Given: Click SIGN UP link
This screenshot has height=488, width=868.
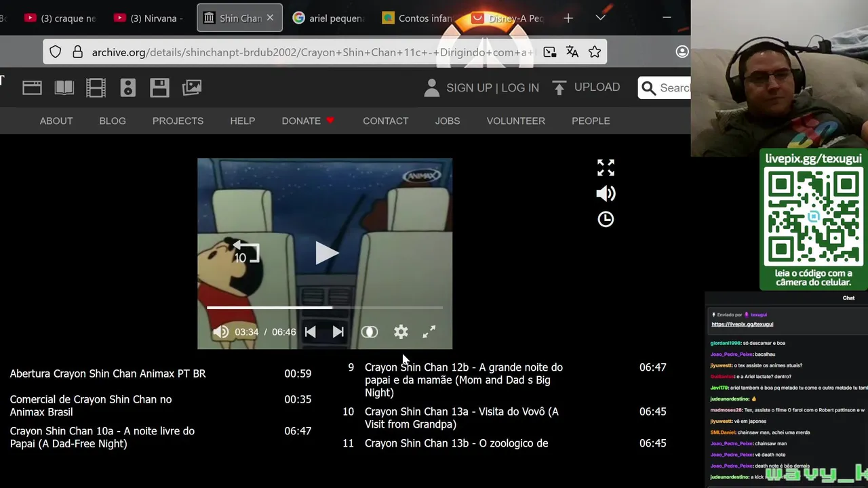Looking at the screenshot, I should point(469,88).
